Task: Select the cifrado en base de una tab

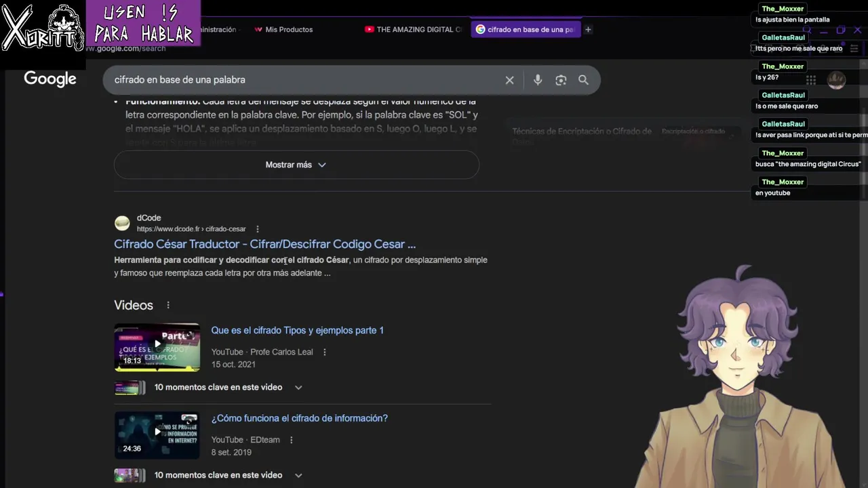Action: click(526, 29)
